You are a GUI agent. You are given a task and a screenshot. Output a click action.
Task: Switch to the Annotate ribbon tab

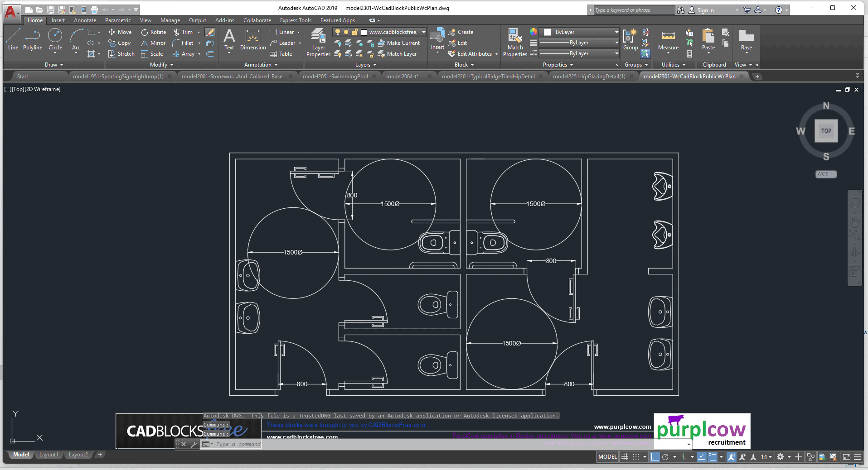(x=85, y=20)
